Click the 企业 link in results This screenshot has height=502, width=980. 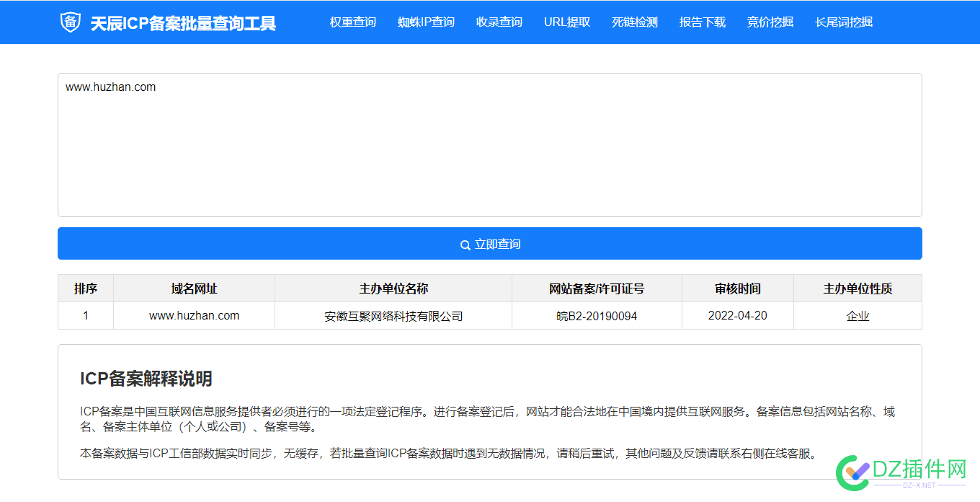coord(857,316)
